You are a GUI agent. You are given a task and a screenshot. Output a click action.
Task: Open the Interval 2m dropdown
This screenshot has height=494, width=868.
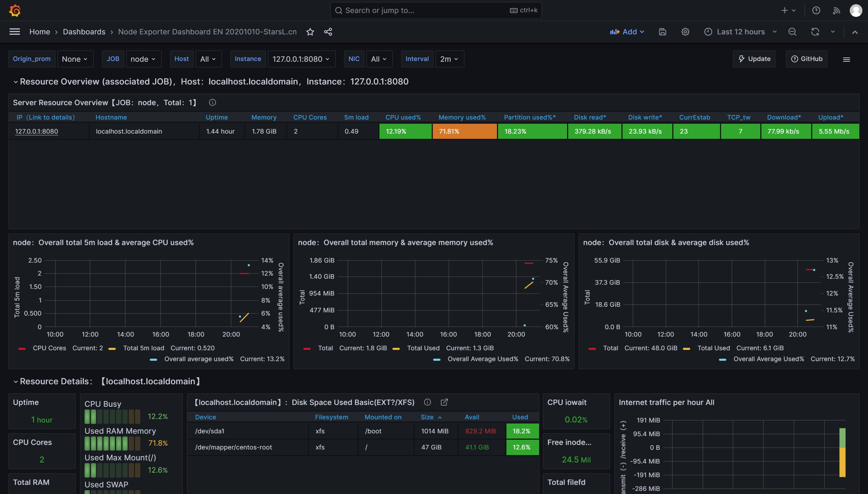coord(449,59)
